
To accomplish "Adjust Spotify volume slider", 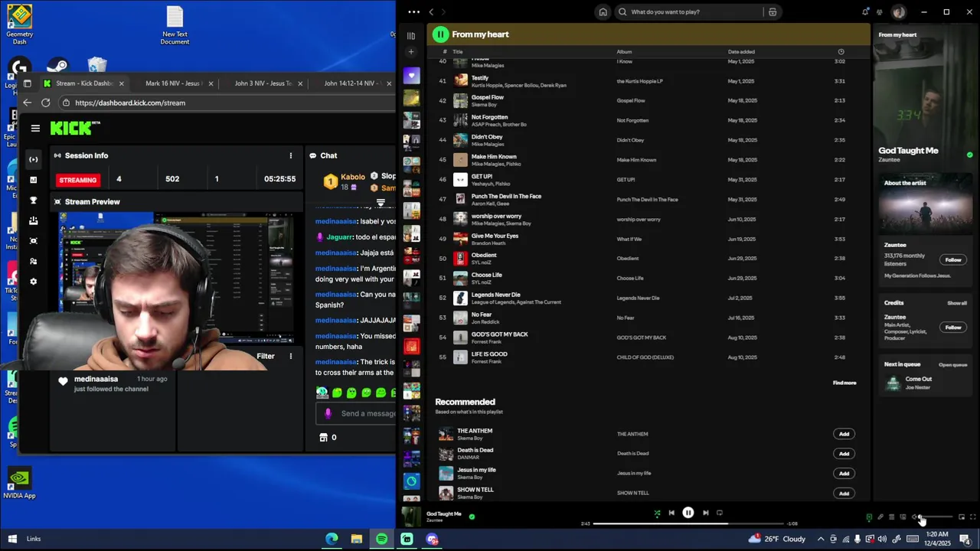I will point(937,517).
